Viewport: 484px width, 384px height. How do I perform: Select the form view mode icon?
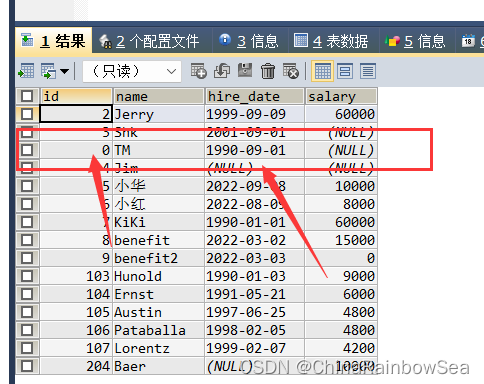(x=345, y=71)
